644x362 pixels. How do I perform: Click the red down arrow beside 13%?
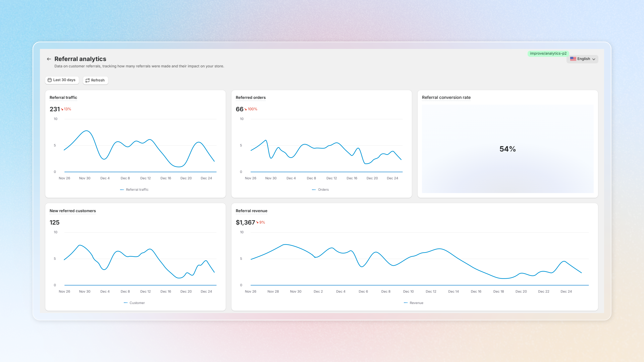pos(62,109)
